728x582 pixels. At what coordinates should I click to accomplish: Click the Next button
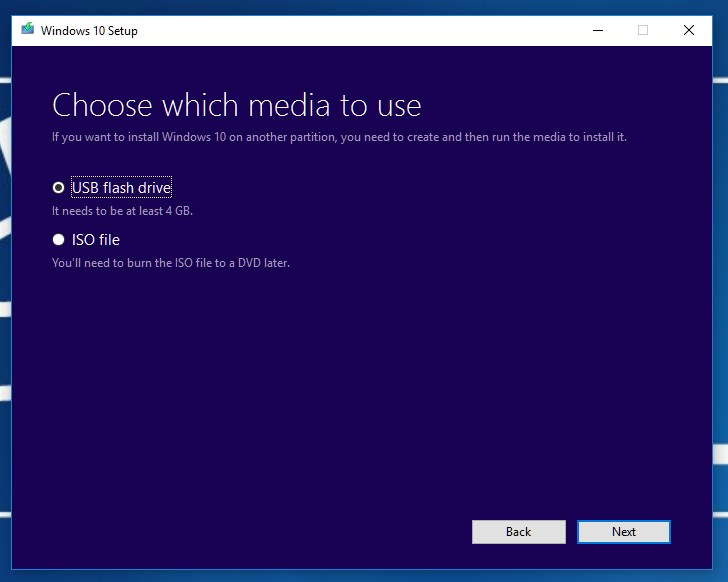[x=624, y=531]
